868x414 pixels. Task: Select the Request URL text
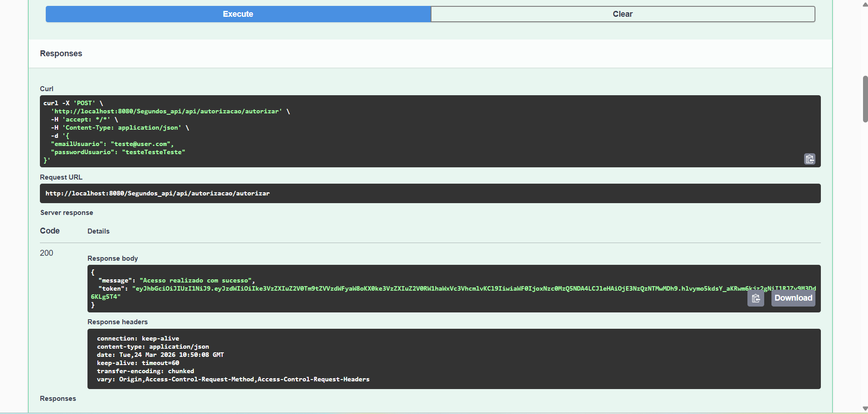click(157, 193)
